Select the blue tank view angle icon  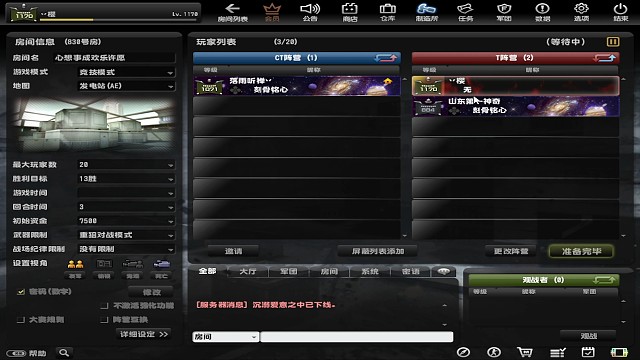(x=162, y=264)
